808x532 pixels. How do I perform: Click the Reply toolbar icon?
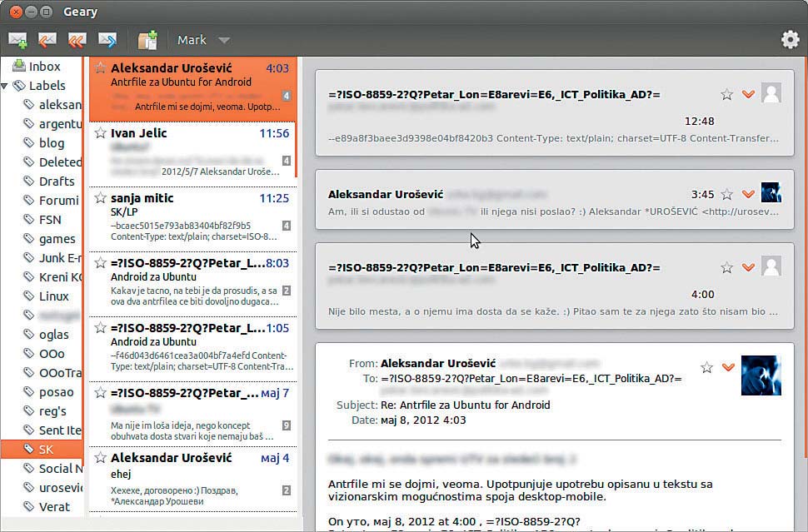tap(47, 40)
